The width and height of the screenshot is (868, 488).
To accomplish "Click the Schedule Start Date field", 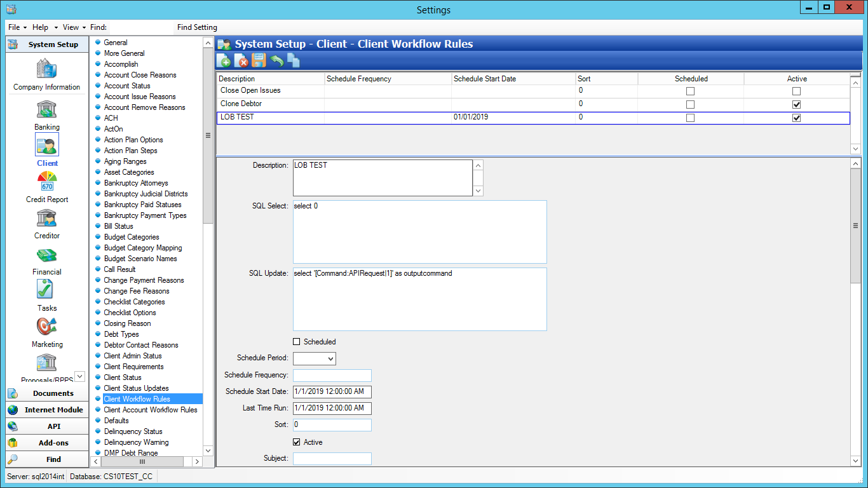I will click(x=332, y=392).
